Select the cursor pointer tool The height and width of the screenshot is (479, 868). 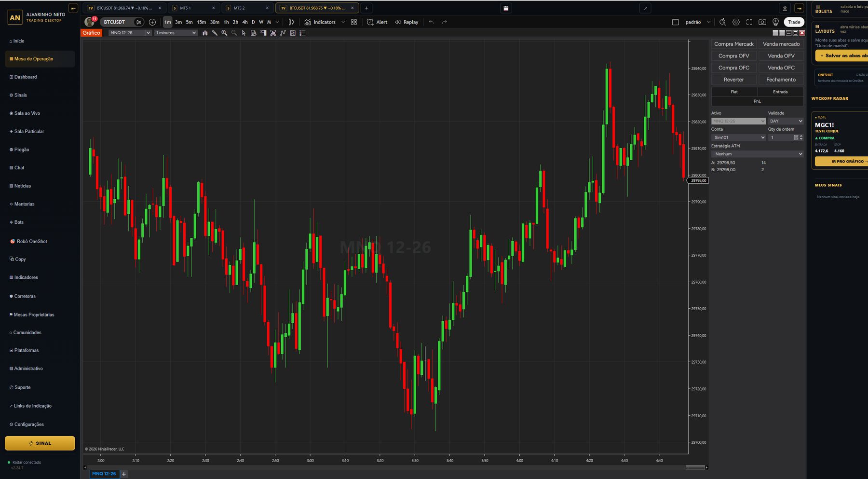244,33
